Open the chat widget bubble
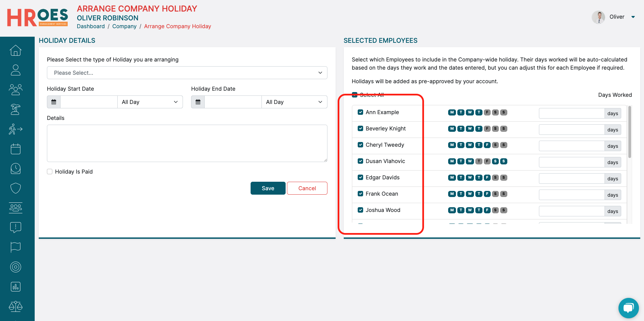The height and width of the screenshot is (321, 644). (628, 308)
